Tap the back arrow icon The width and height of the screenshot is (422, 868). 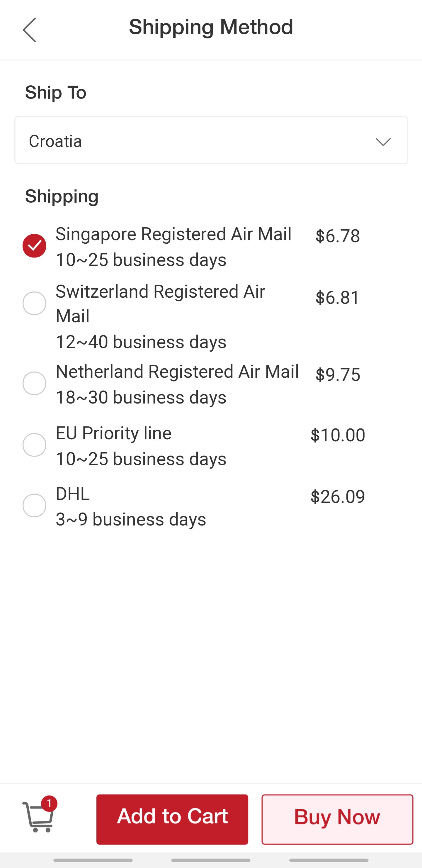tap(29, 30)
